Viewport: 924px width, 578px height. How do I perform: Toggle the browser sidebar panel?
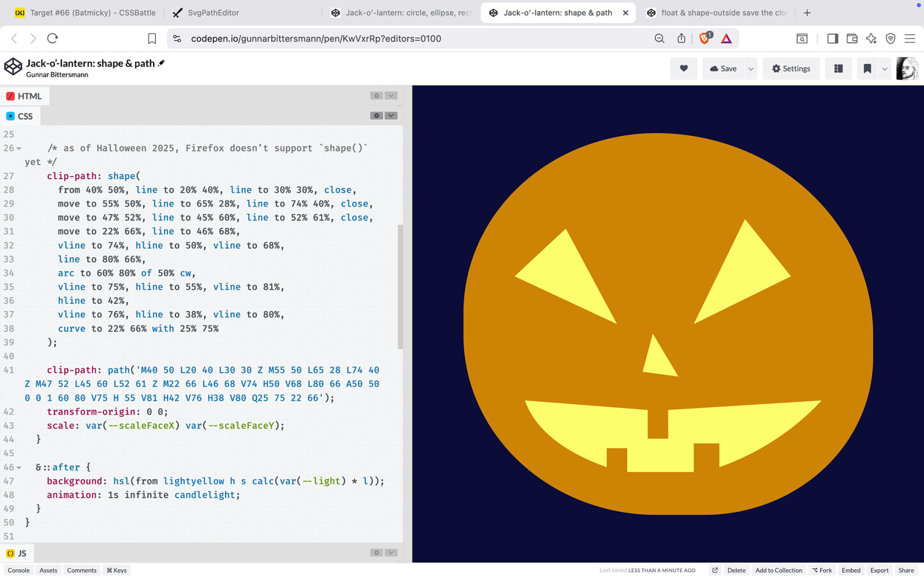point(832,39)
